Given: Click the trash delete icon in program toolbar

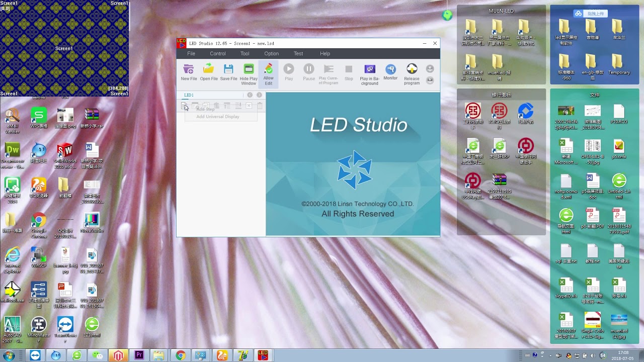Looking at the screenshot, I should [260, 106].
